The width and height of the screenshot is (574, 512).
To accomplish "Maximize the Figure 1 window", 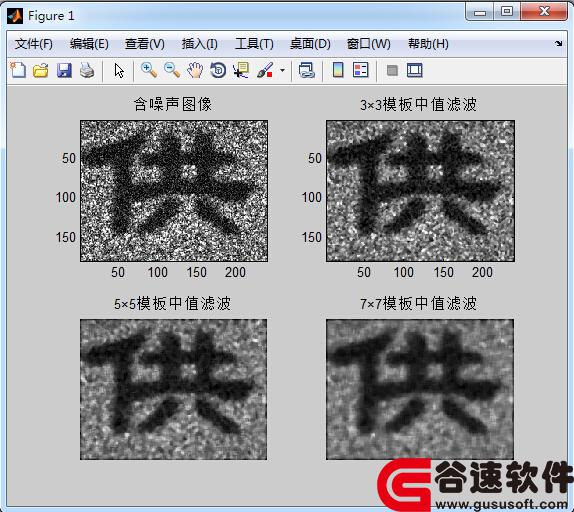I will tap(507, 12).
